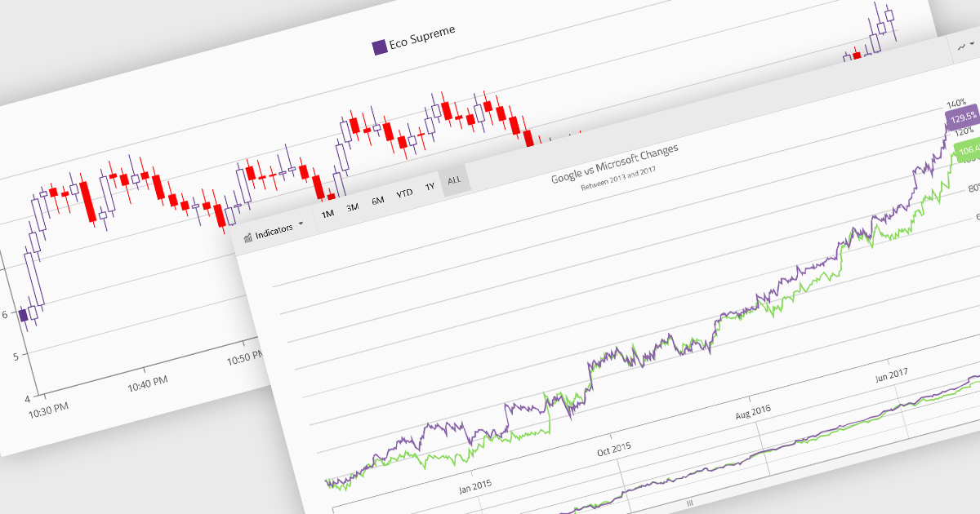The width and height of the screenshot is (980, 514).
Task: Click the Google vs Microsoft Changes title
Action: pos(614,164)
